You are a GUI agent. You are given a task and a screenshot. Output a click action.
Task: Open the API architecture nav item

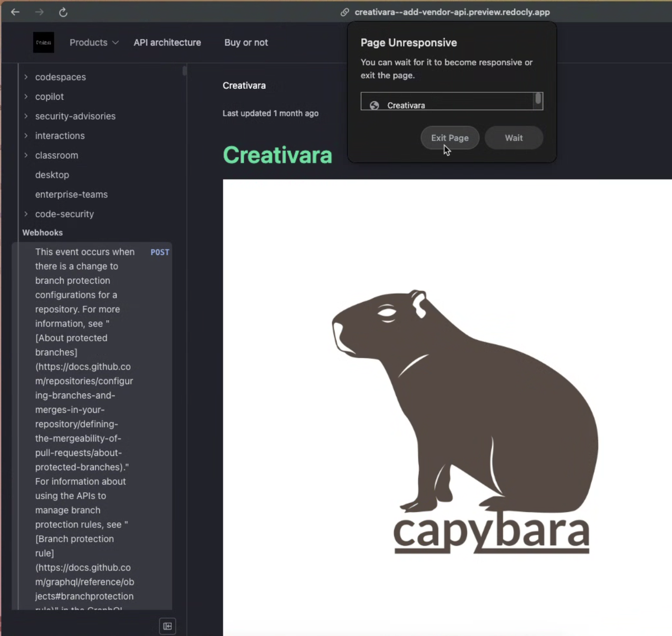click(x=167, y=42)
